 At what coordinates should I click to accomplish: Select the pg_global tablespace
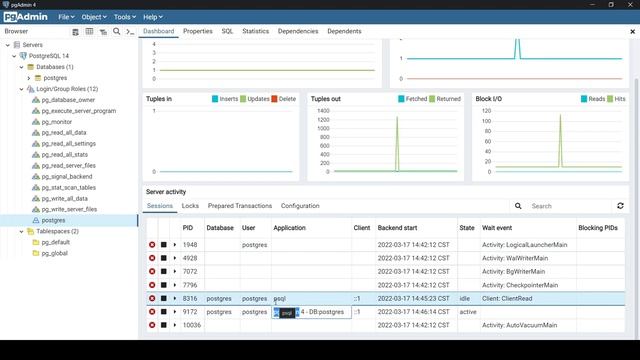(x=54, y=253)
